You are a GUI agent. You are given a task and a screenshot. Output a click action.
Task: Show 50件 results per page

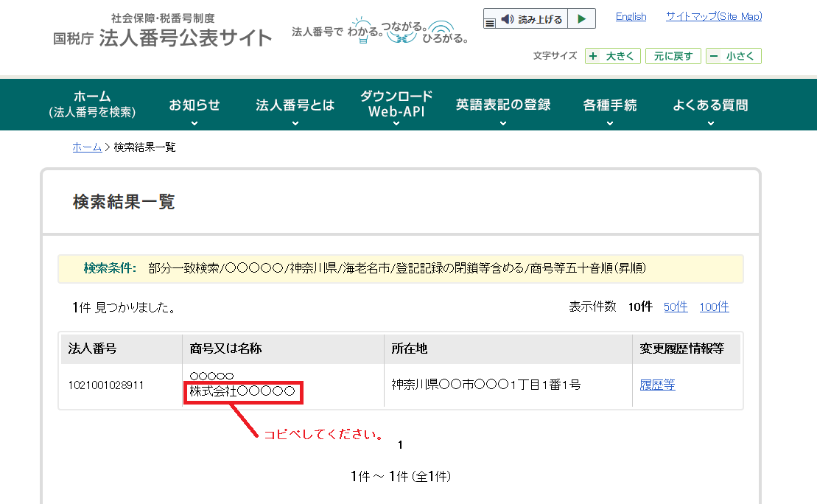pos(675,307)
